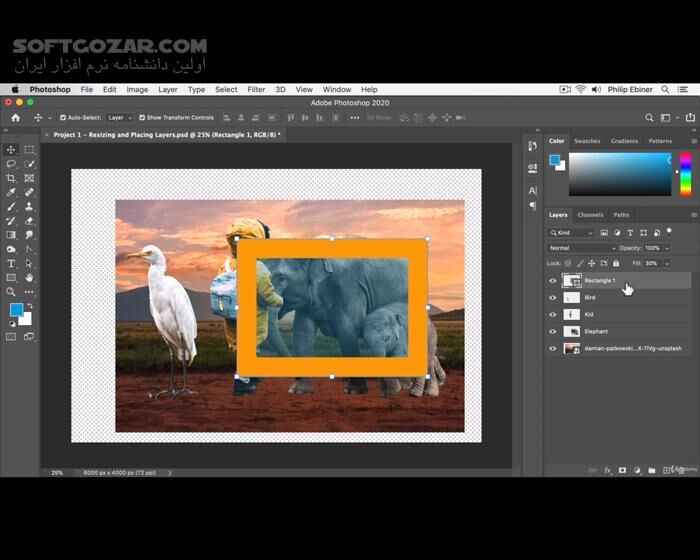Screen dimensions: 700x560
Task: Open the Edit Toolbar three-dots button
Action: pos(29,292)
